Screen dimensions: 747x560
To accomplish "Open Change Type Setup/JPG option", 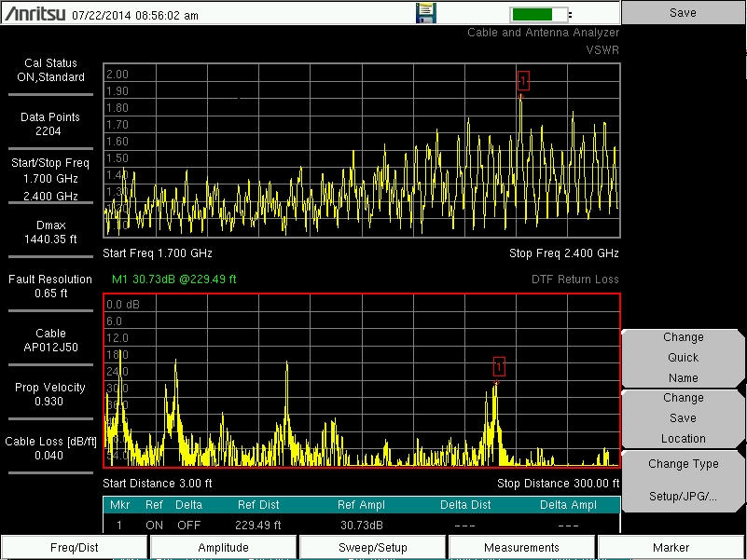I will point(684,480).
